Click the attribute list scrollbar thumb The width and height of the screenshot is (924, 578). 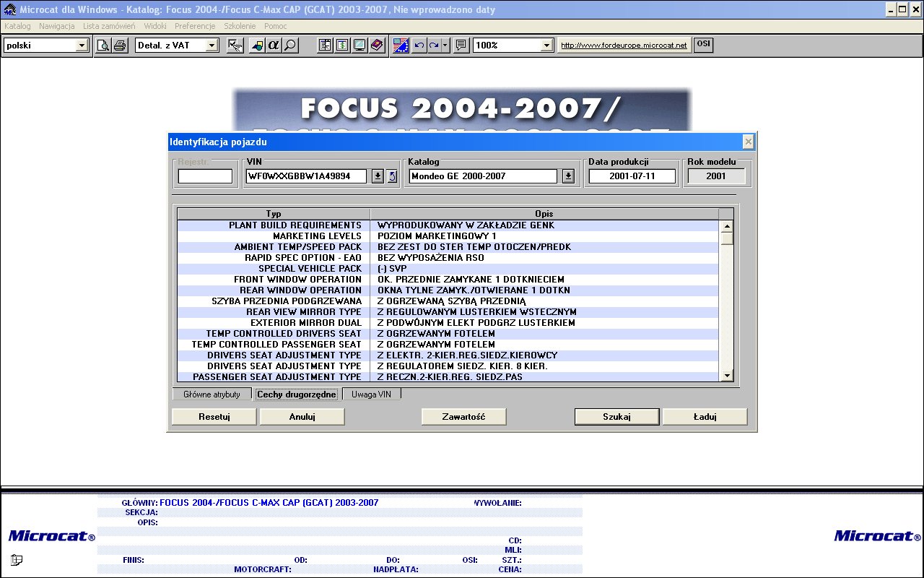point(727,238)
